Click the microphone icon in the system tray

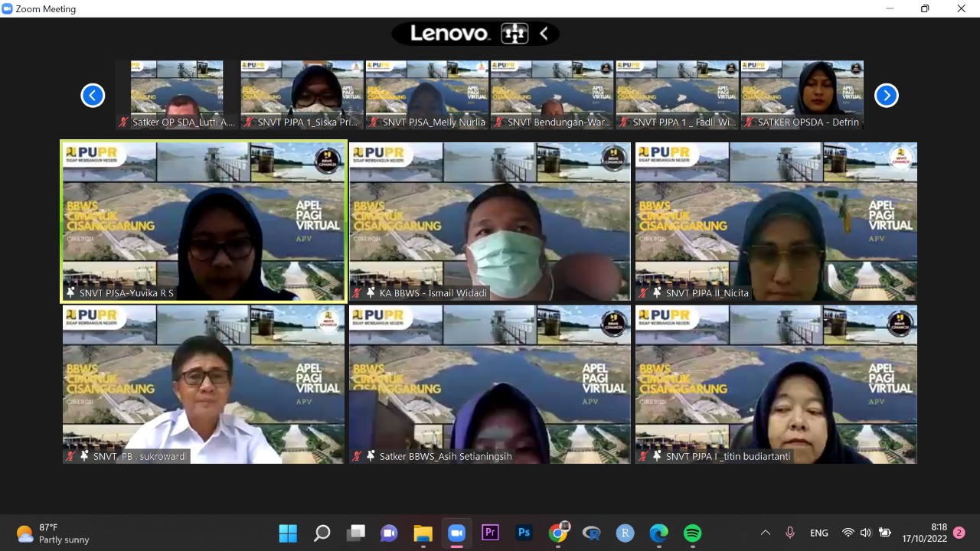coord(790,533)
